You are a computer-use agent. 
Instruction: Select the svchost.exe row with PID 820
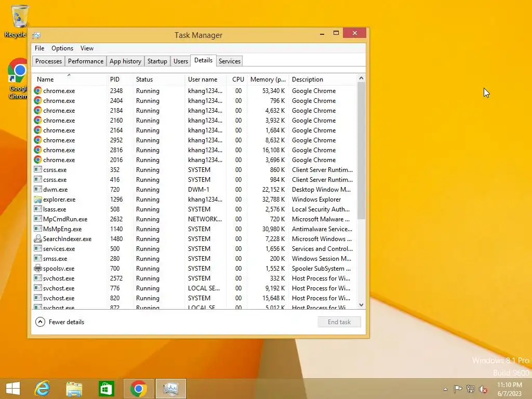[x=195, y=298]
